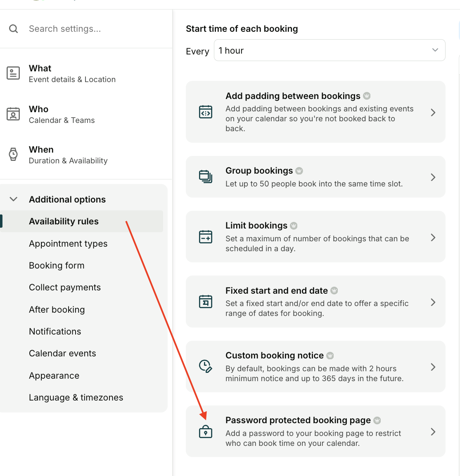460x476 pixels.
Task: Expand Password protected booking page arrow
Action: pyautogui.click(x=433, y=432)
